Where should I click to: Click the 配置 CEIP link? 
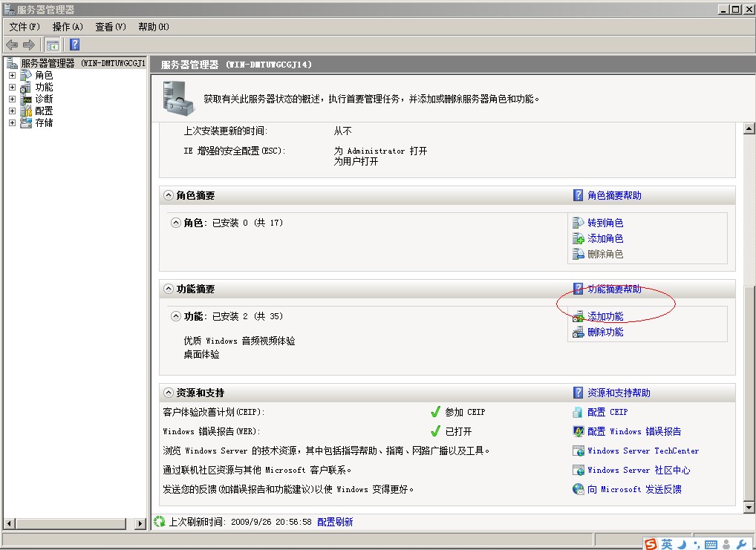[x=607, y=412]
